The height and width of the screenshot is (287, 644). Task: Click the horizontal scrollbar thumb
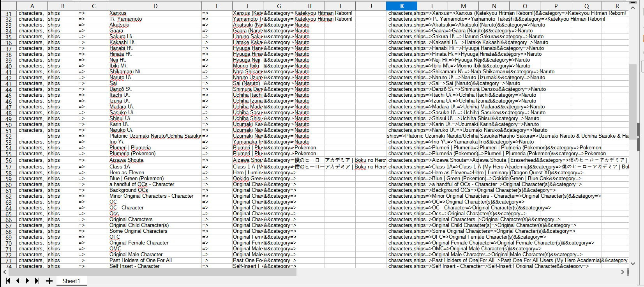pyautogui.click(x=152, y=272)
